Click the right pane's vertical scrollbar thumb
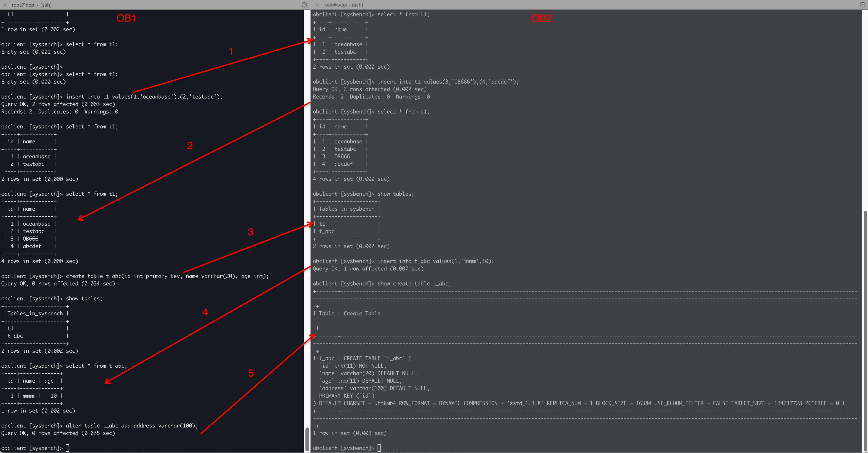 [x=865, y=331]
